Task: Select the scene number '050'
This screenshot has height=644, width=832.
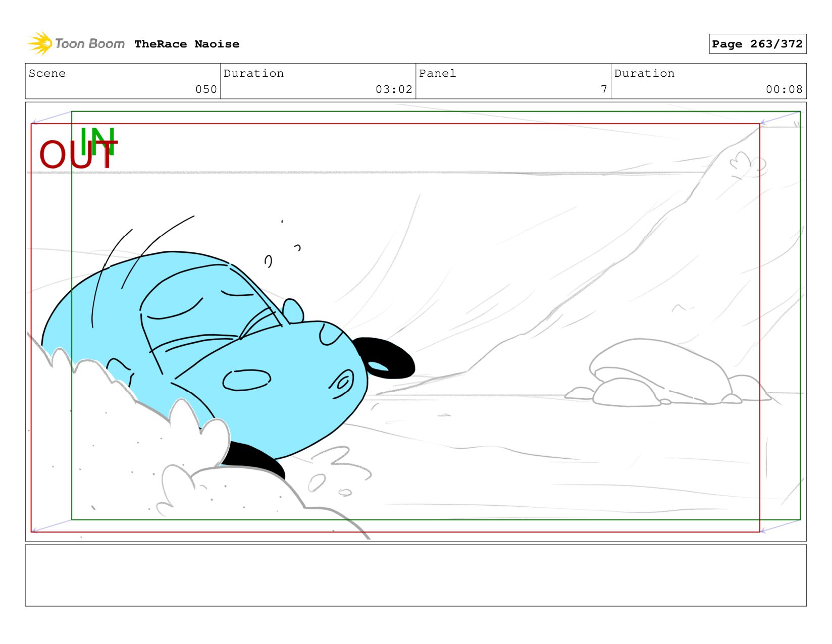Action: point(206,89)
